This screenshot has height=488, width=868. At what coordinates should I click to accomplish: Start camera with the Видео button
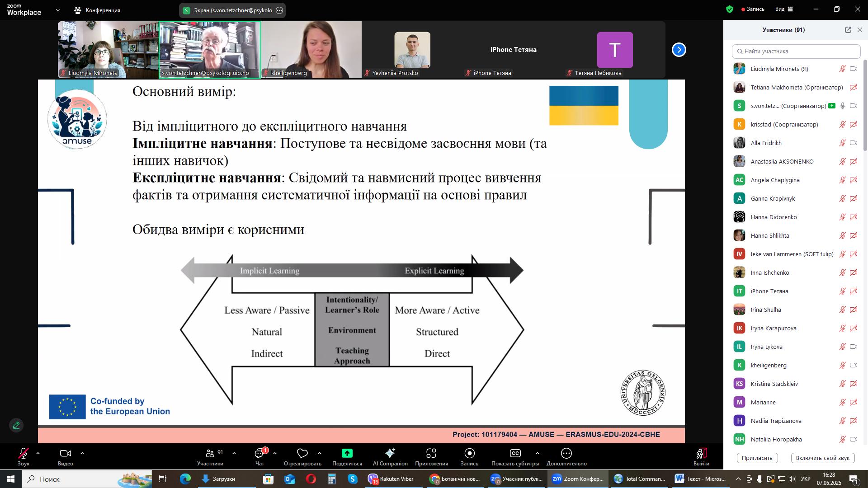pos(66,457)
